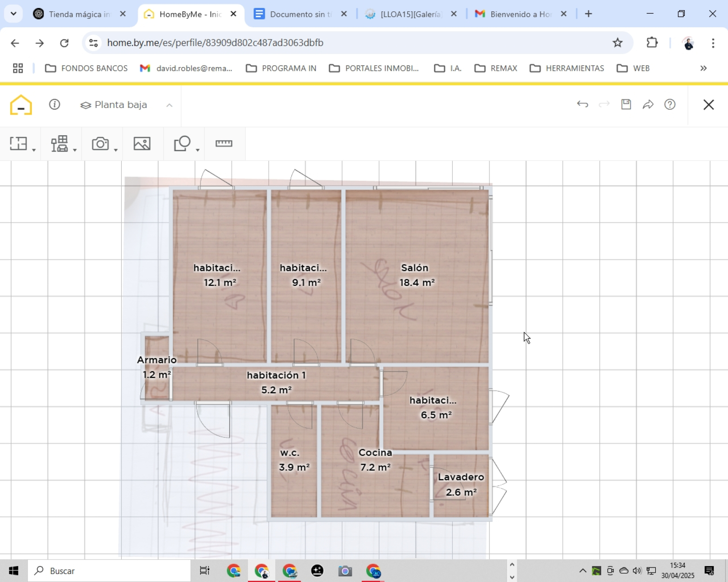The image size is (728, 582).
Task: Open the Windows Start menu
Action: tap(14, 571)
